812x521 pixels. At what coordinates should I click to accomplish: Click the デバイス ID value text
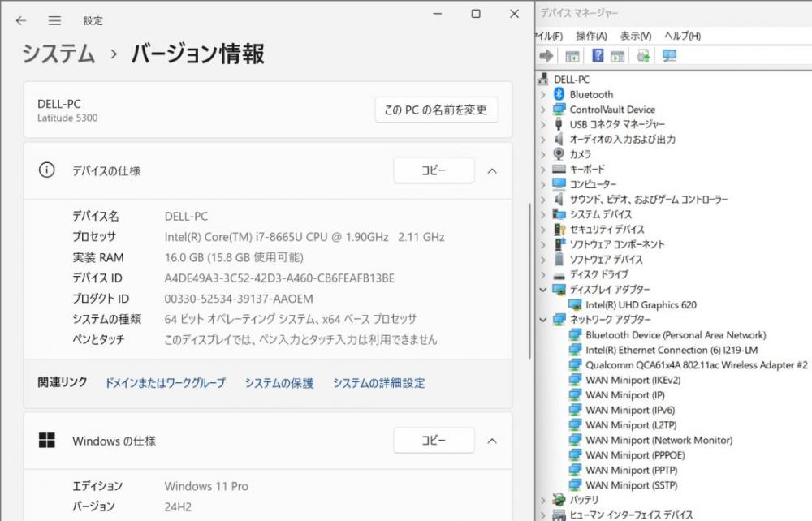coord(279,278)
